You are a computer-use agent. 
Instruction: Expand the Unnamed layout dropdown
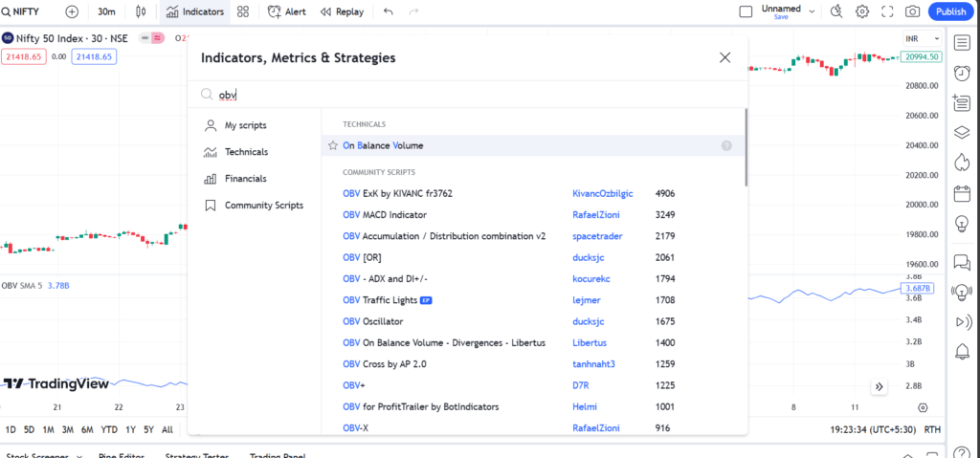(812, 11)
